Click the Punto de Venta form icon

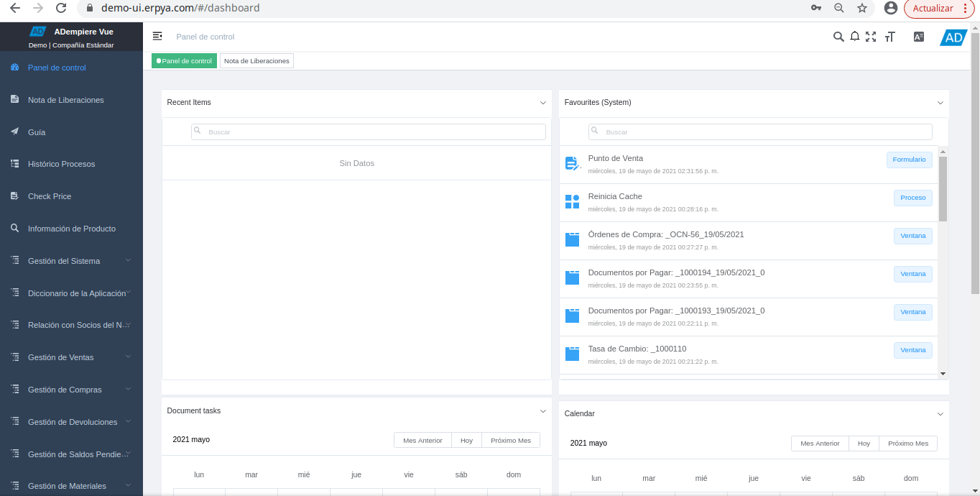[x=572, y=164]
